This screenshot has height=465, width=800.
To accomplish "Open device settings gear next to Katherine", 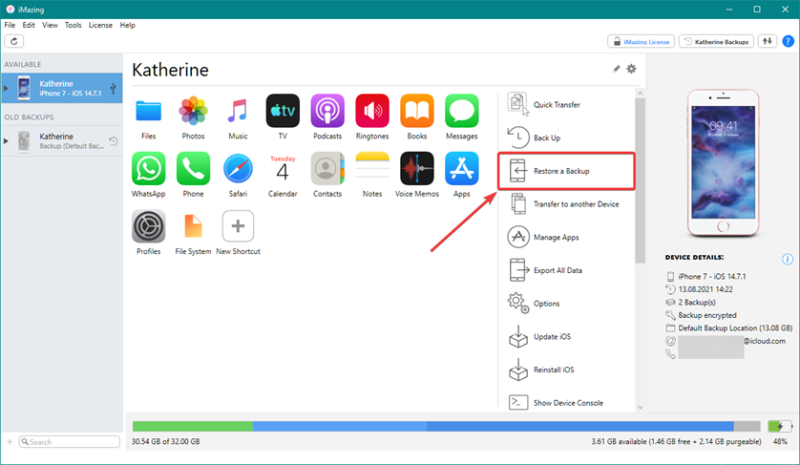I will click(x=631, y=69).
